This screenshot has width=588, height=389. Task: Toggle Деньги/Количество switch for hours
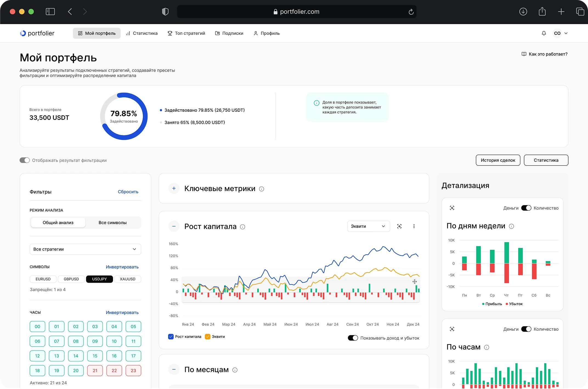(526, 329)
